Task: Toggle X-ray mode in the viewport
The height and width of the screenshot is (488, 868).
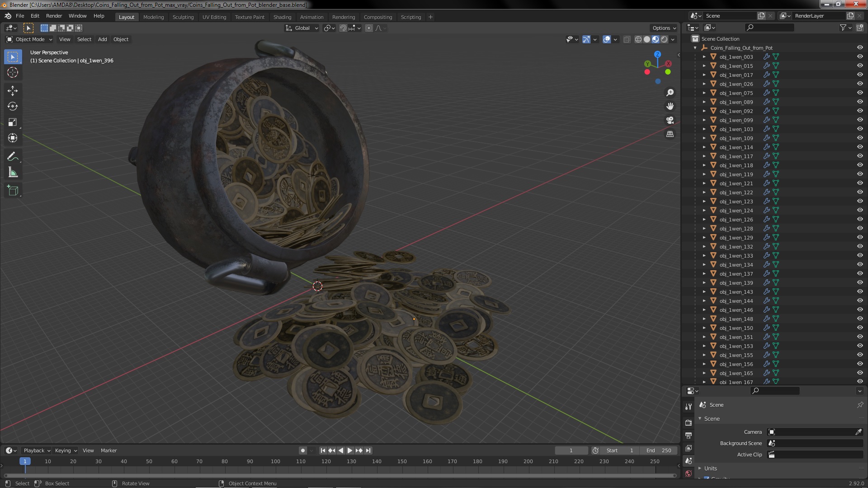Action: 627,40
